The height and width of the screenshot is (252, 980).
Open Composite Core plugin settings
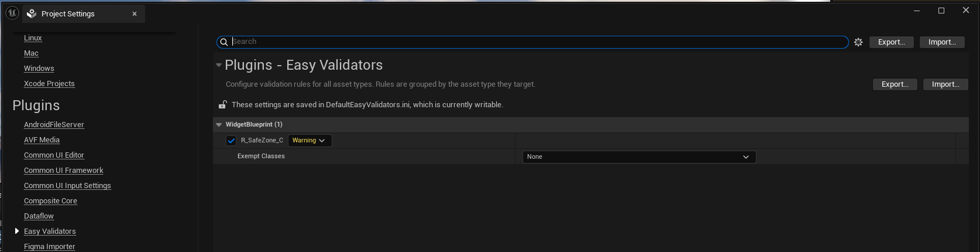point(50,201)
